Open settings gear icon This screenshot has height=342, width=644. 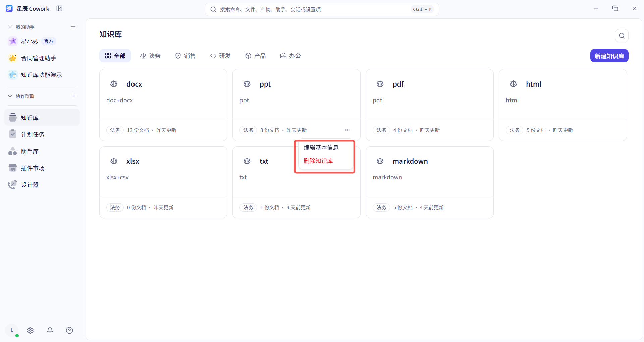(x=30, y=330)
